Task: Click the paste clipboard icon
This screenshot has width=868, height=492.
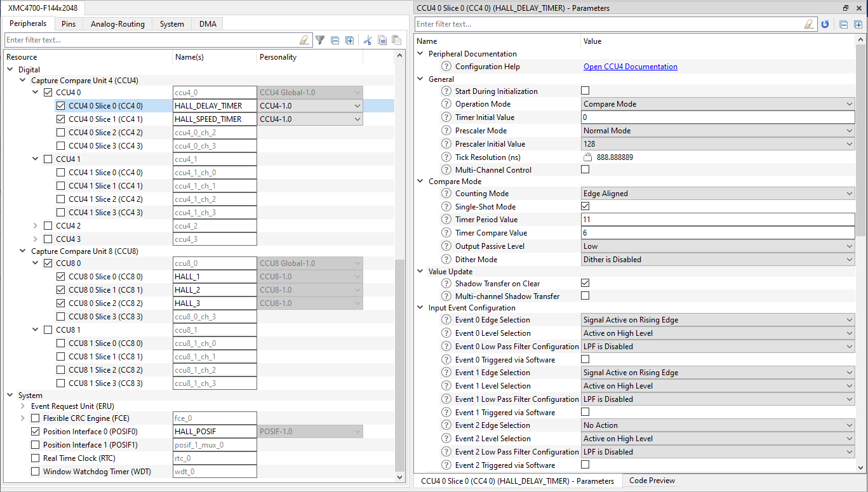Action: point(397,40)
